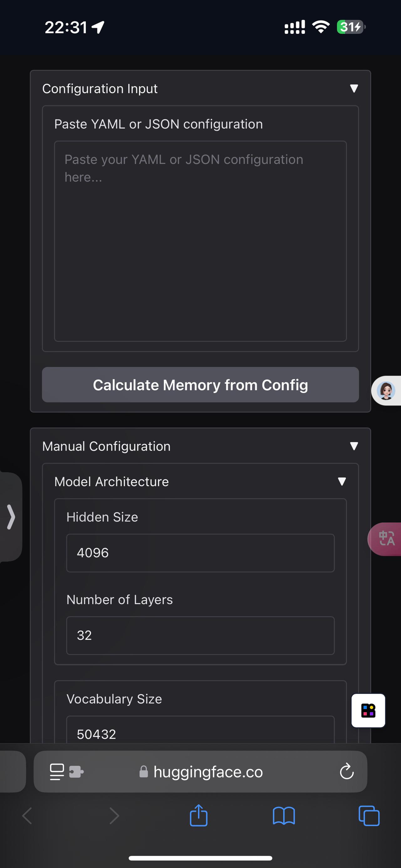401x868 pixels.
Task: Open Safari bookmarks book icon
Action: pyautogui.click(x=284, y=816)
